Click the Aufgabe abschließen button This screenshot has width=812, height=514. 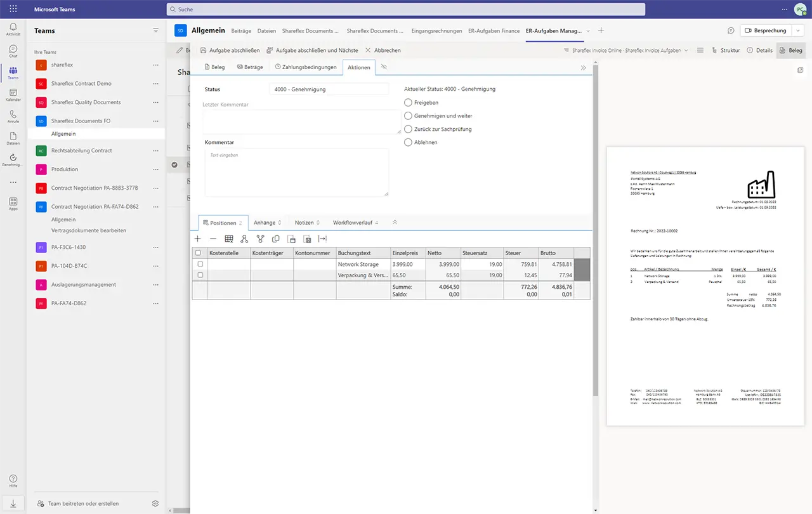pos(230,50)
